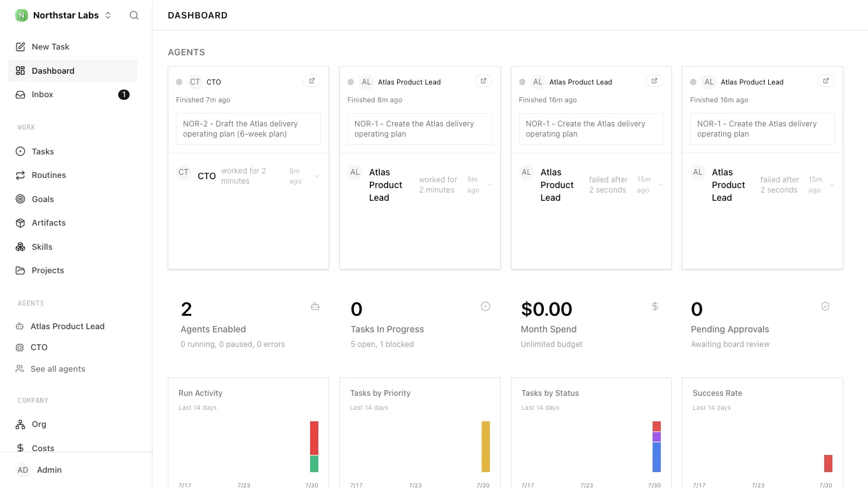Open the Northstar Labs workspace switcher
This screenshot has width=868, height=488.
(x=64, y=15)
